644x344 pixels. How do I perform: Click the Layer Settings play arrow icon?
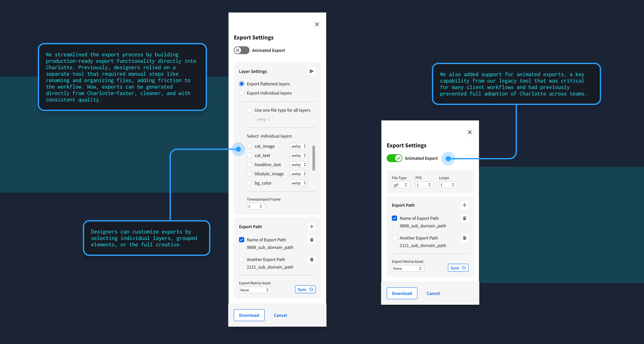pos(311,71)
